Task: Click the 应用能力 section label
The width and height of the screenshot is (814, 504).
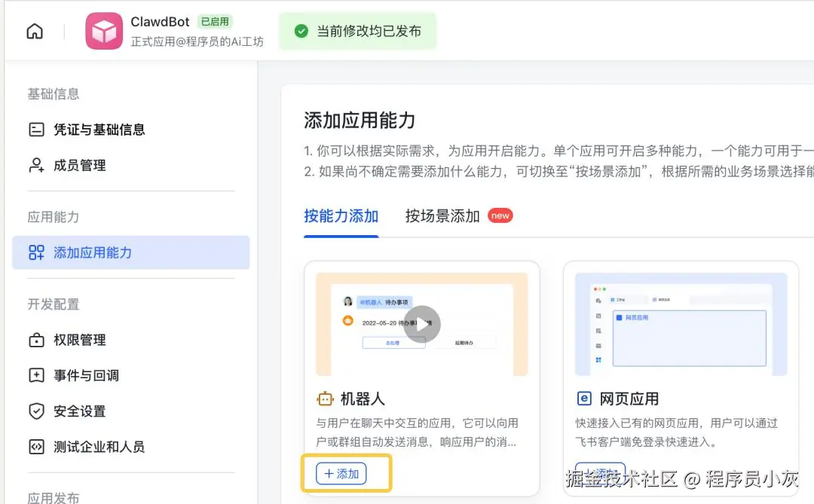Action: click(x=54, y=217)
